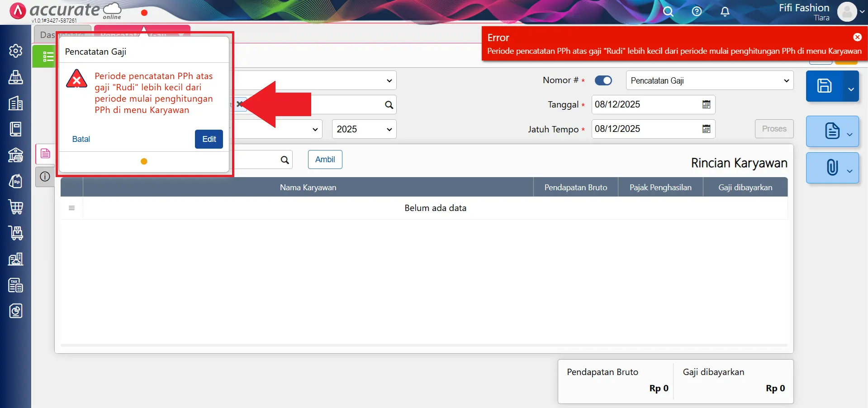868x408 pixels.
Task: Click the Edit button in the error dialog
Action: pos(209,139)
